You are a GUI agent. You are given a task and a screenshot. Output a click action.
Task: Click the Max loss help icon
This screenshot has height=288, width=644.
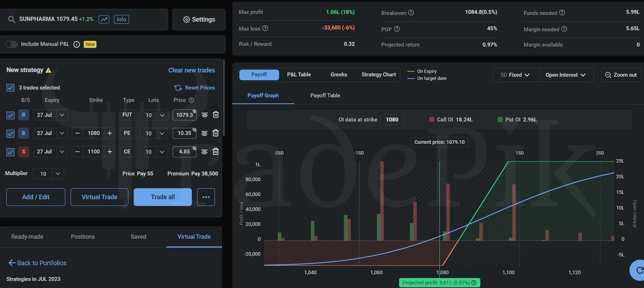click(x=265, y=28)
